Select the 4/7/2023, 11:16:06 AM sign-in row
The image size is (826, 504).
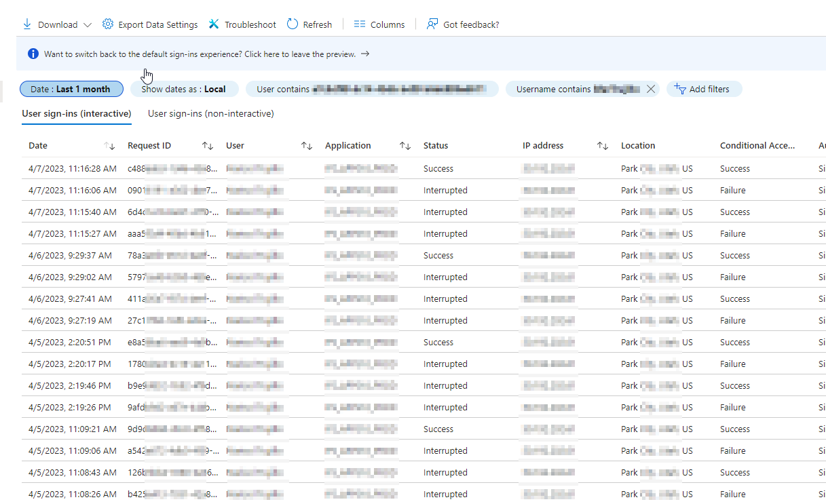424,190
